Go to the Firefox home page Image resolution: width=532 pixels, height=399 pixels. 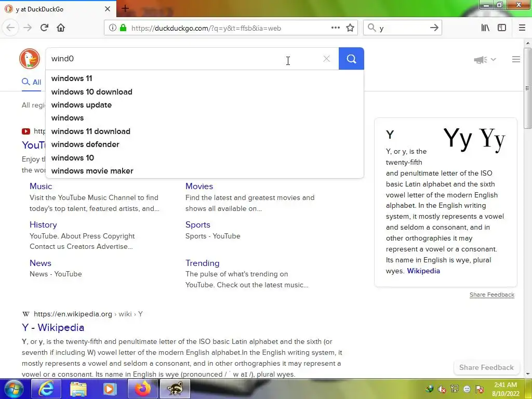[x=61, y=28]
